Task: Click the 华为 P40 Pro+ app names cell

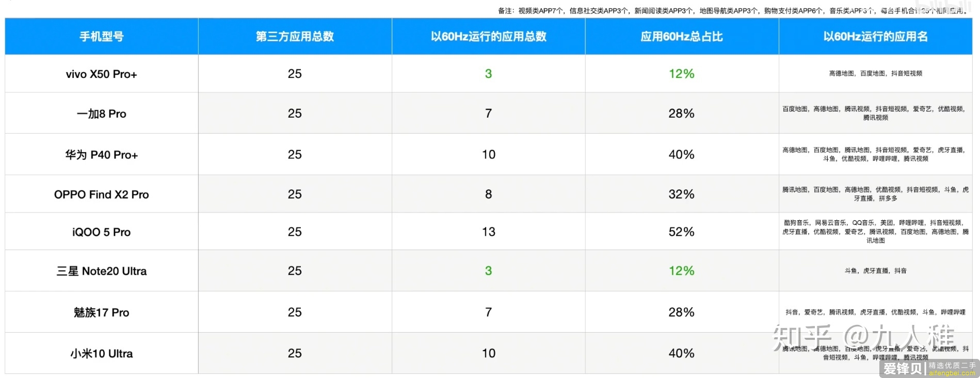Action: coord(875,154)
